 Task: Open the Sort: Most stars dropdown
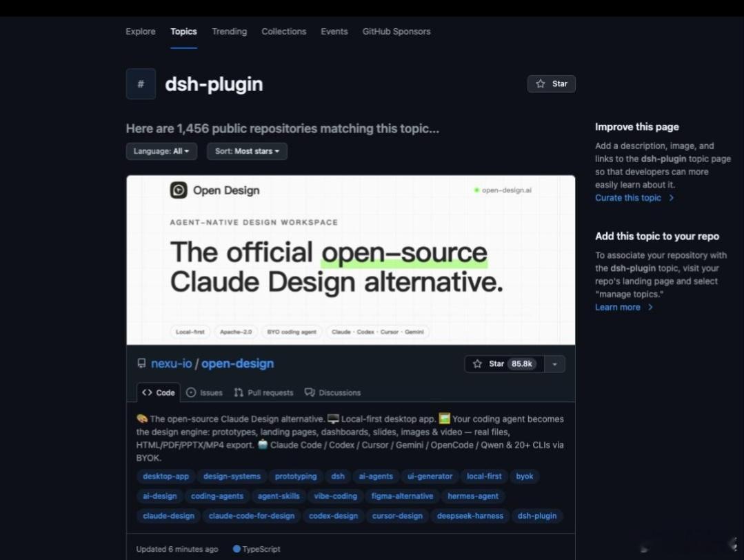[x=247, y=152]
